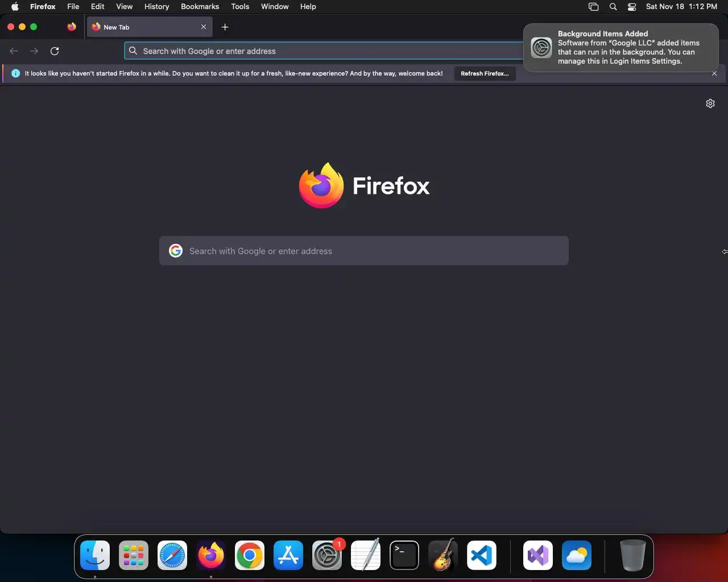The height and width of the screenshot is (582, 728).
Task: Open the File menu
Action: (73, 7)
